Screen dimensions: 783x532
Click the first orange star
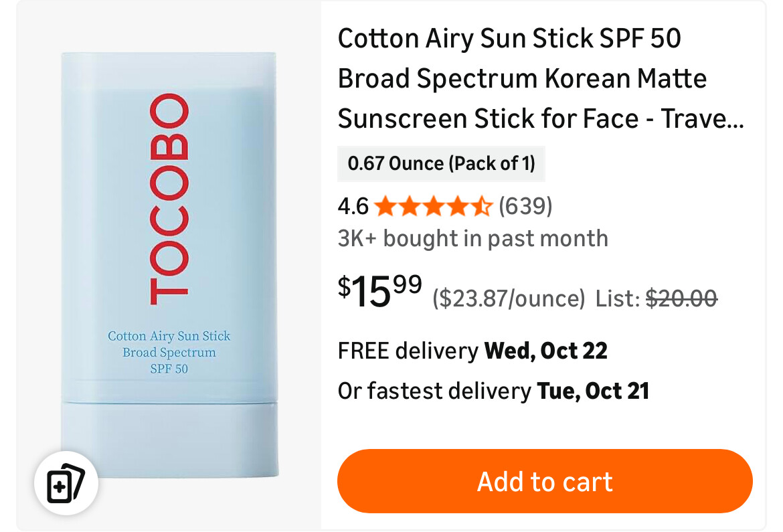[385, 207]
